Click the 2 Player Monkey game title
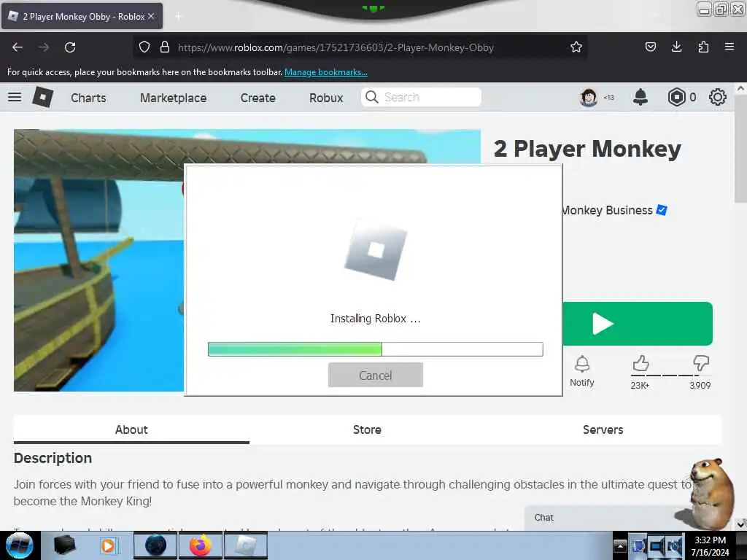The height and width of the screenshot is (560, 747). point(587,149)
